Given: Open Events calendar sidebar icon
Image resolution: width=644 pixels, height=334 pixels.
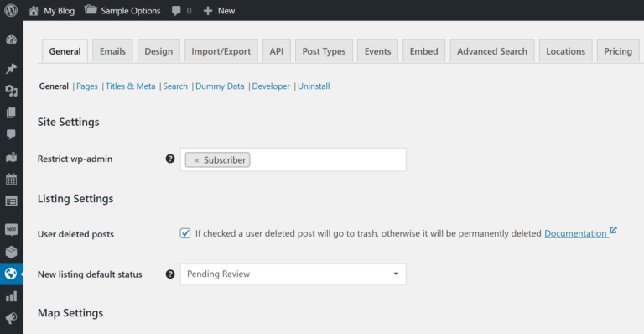Looking at the screenshot, I should 11,179.
